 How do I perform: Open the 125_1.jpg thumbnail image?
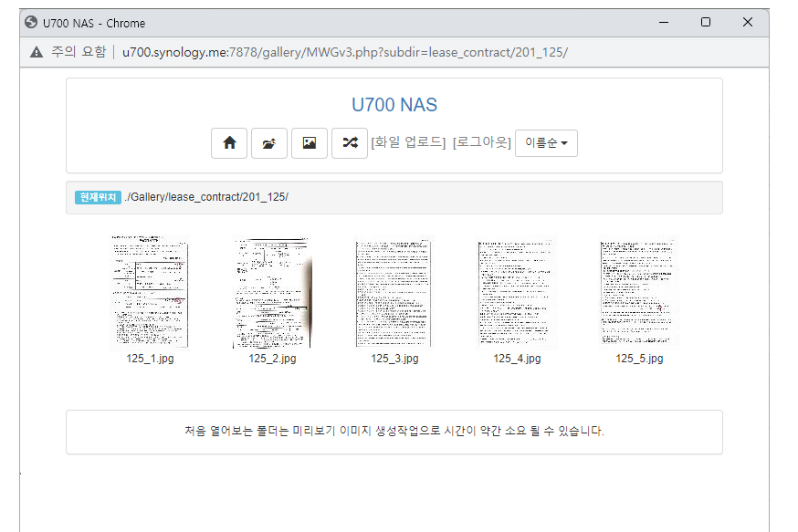coord(150,292)
